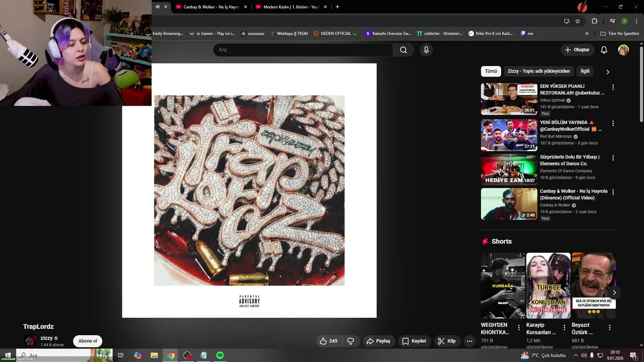This screenshot has height=362, width=644.
Task: Type in the Ara search field
Action: pos(303,50)
